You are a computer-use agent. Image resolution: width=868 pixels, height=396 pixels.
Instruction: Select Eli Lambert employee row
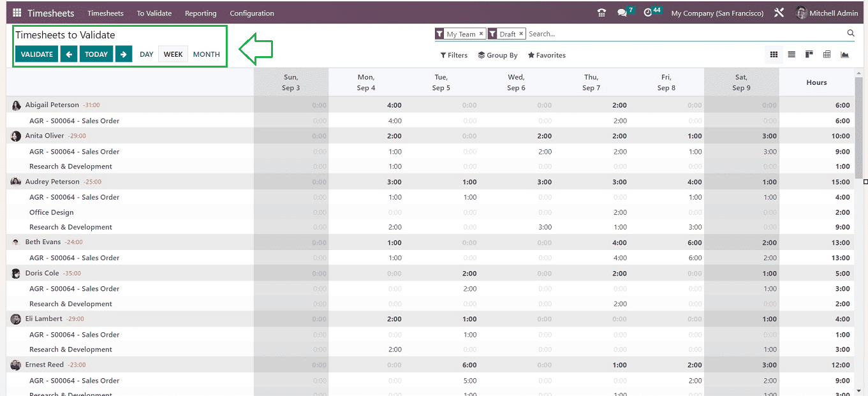[x=430, y=319]
